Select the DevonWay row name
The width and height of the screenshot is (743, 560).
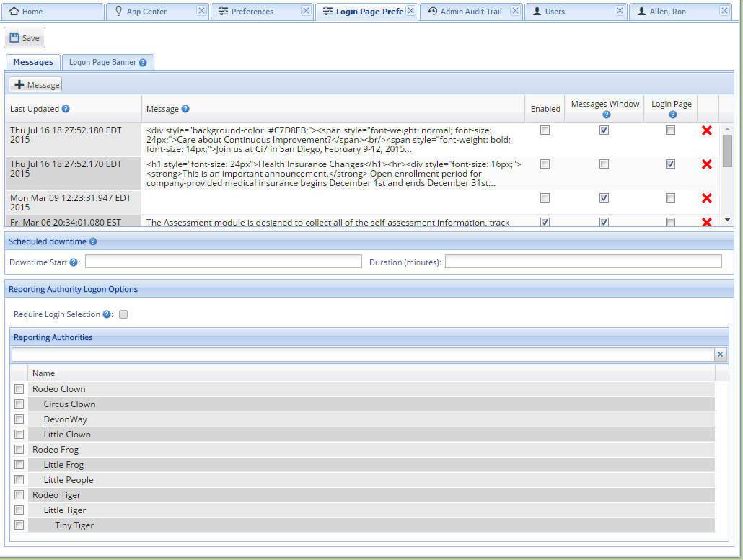click(x=66, y=419)
